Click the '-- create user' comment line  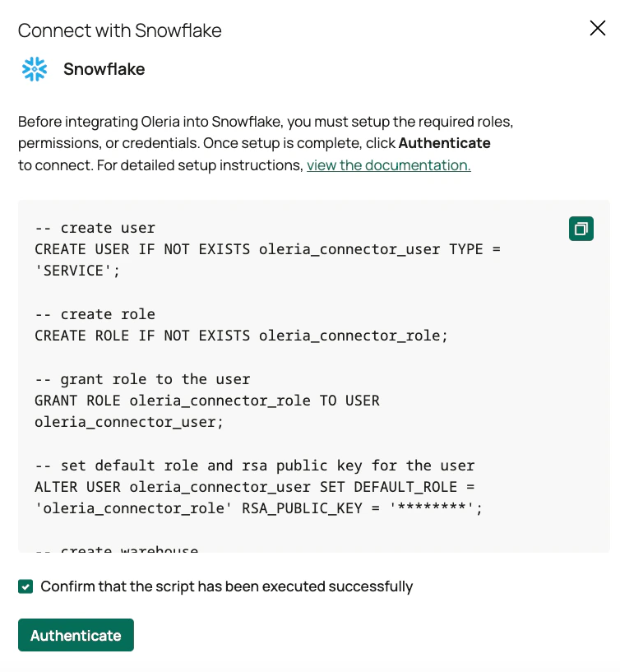pos(95,228)
